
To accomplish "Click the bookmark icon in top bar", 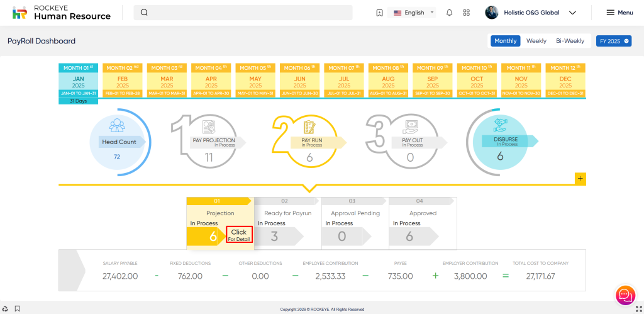I will click(x=379, y=13).
